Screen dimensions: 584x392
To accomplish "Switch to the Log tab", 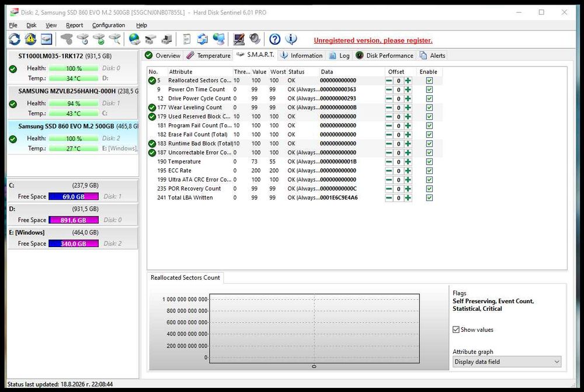I will (x=339, y=55).
